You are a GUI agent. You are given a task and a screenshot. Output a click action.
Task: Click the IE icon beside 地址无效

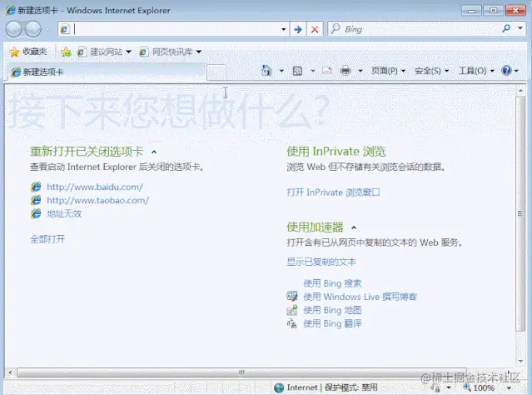tap(36, 213)
